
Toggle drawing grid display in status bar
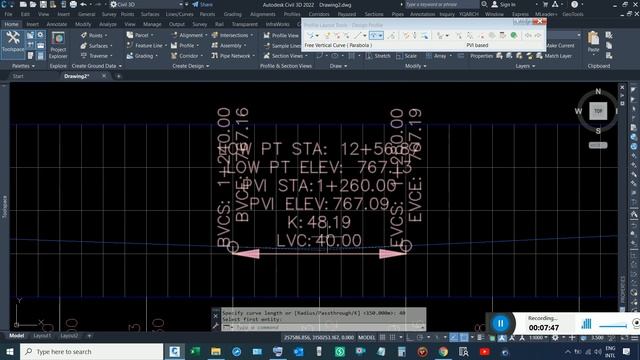(382, 338)
